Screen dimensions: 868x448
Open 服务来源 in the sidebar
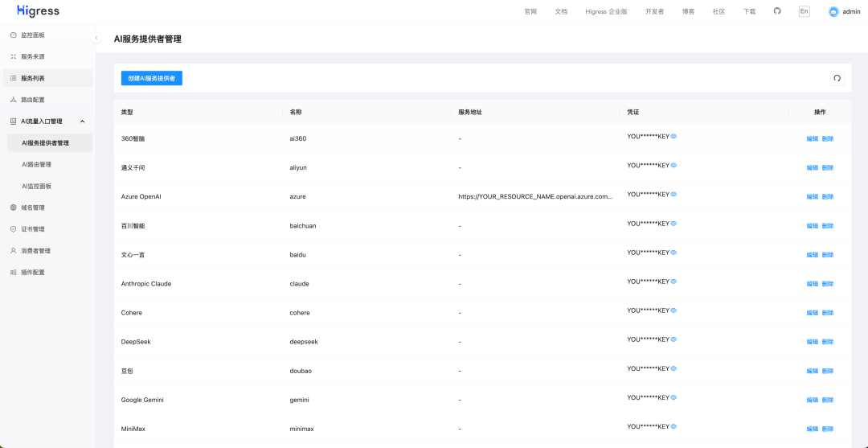(47, 56)
